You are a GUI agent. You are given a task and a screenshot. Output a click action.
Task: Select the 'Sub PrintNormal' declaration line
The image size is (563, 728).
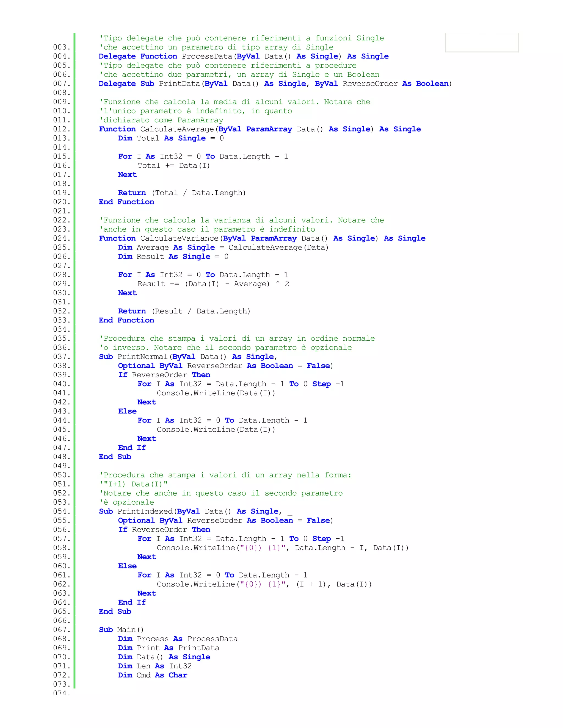click(193, 357)
